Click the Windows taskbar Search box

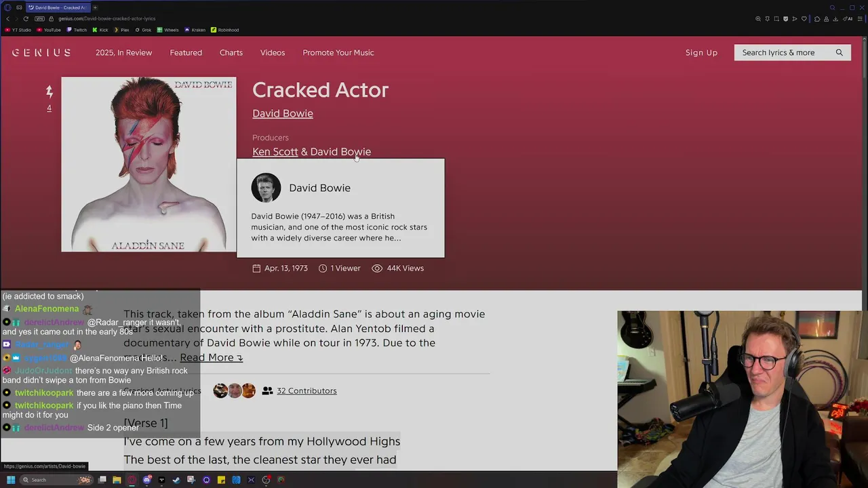[56, 480]
